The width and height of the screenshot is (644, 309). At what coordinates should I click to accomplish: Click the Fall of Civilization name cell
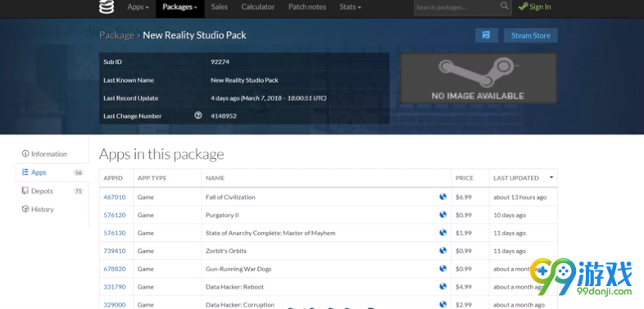[x=230, y=198]
